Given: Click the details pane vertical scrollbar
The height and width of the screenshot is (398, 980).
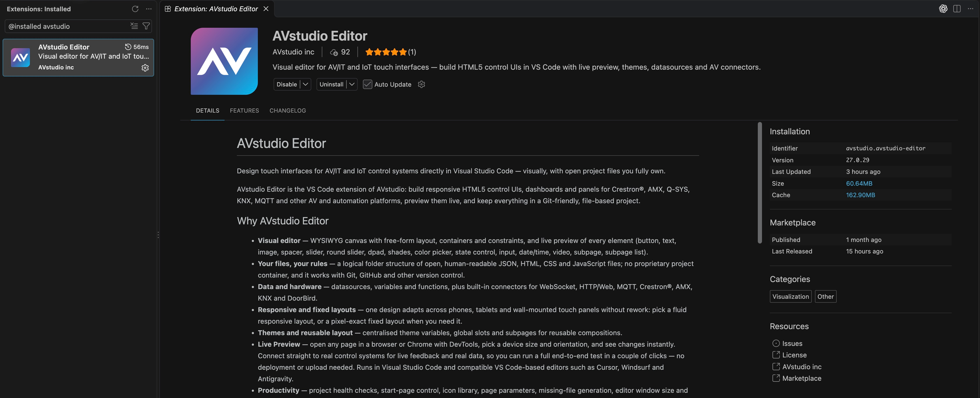Looking at the screenshot, I should point(760,183).
